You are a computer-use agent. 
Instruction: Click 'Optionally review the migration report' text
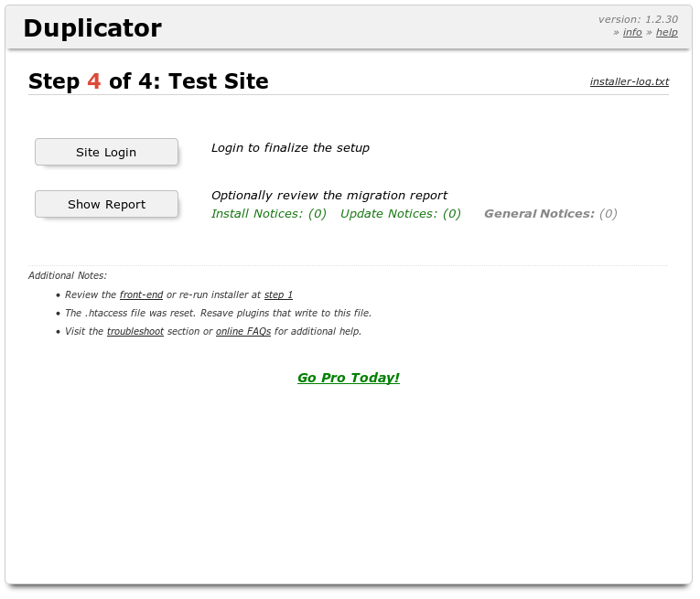pyautogui.click(x=329, y=196)
